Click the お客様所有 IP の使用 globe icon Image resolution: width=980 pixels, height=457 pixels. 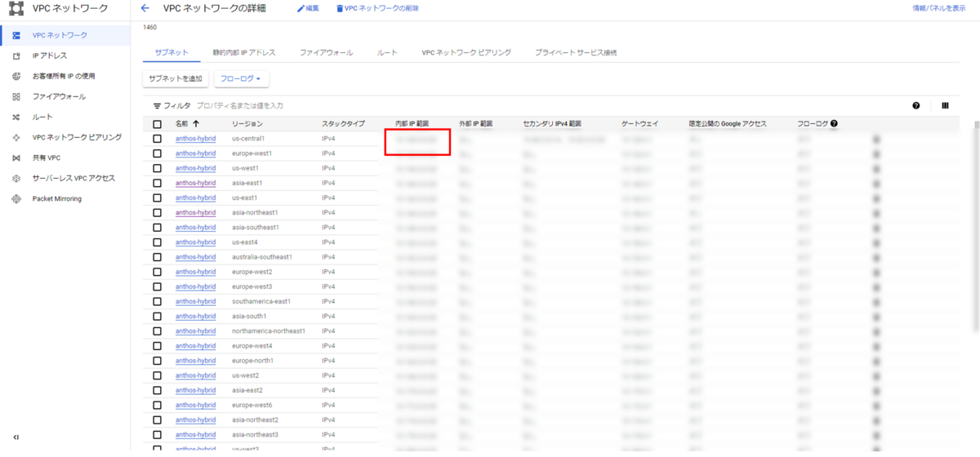[16, 76]
